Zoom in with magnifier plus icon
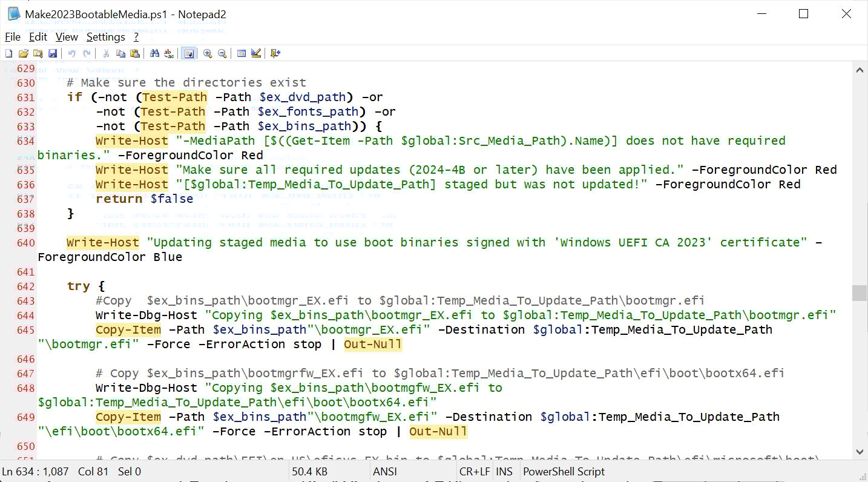 (208, 53)
